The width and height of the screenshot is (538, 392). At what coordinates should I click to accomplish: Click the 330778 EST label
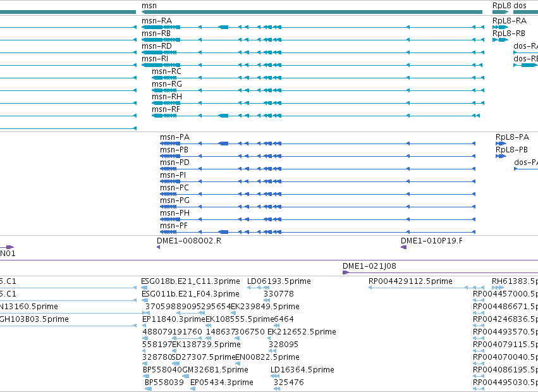[x=279, y=294]
